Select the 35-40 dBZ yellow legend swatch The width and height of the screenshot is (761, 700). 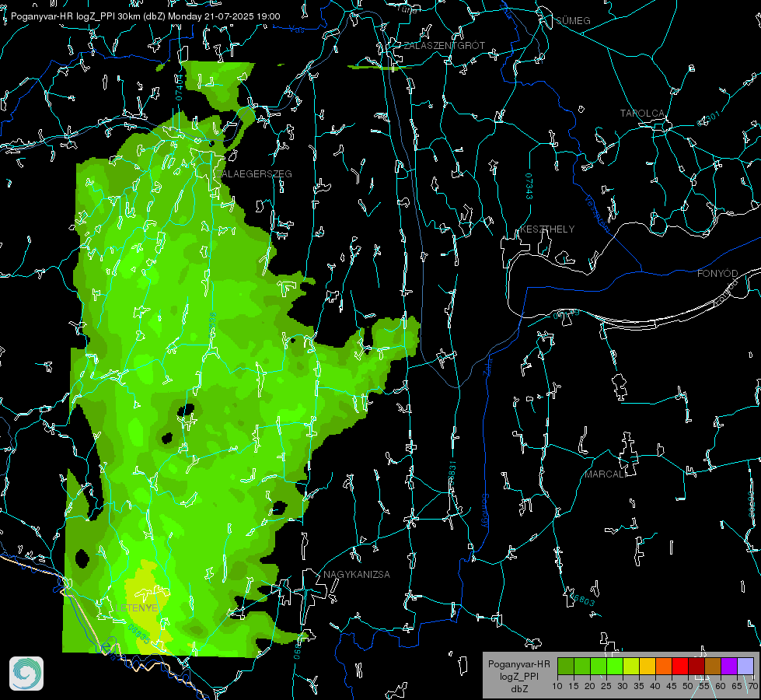point(648,666)
